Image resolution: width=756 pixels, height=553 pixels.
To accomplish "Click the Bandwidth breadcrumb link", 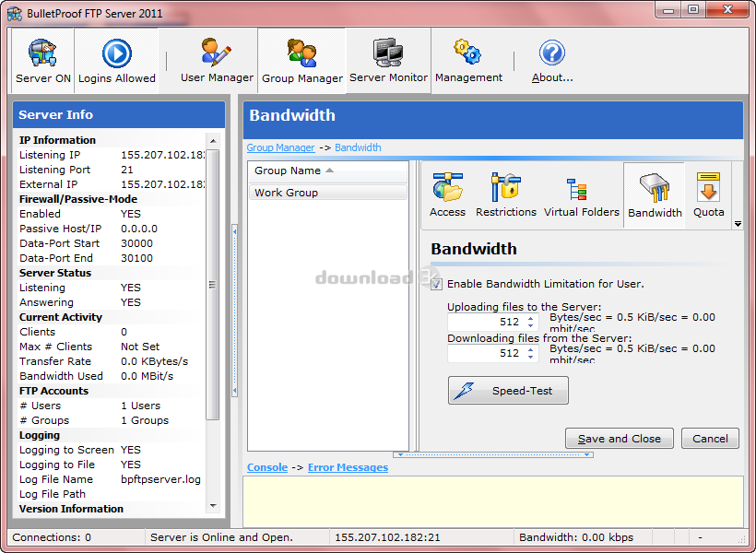I will [x=358, y=147].
